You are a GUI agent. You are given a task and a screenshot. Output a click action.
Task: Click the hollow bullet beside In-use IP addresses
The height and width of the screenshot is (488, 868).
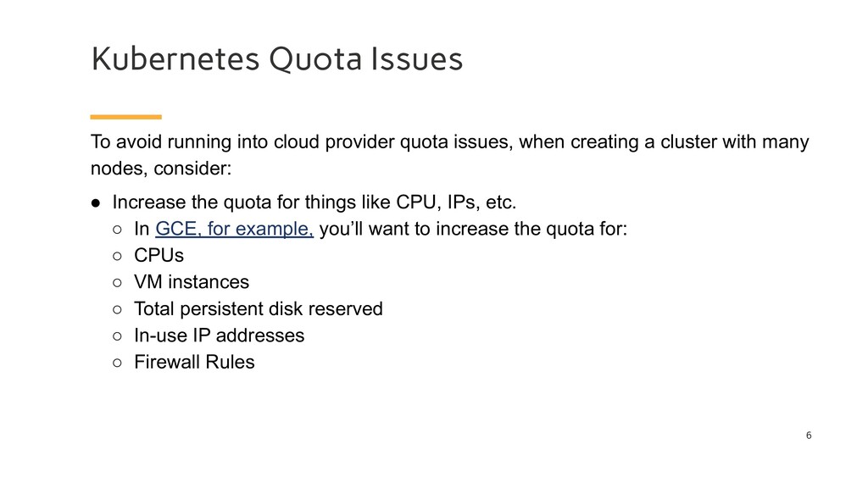[117, 335]
